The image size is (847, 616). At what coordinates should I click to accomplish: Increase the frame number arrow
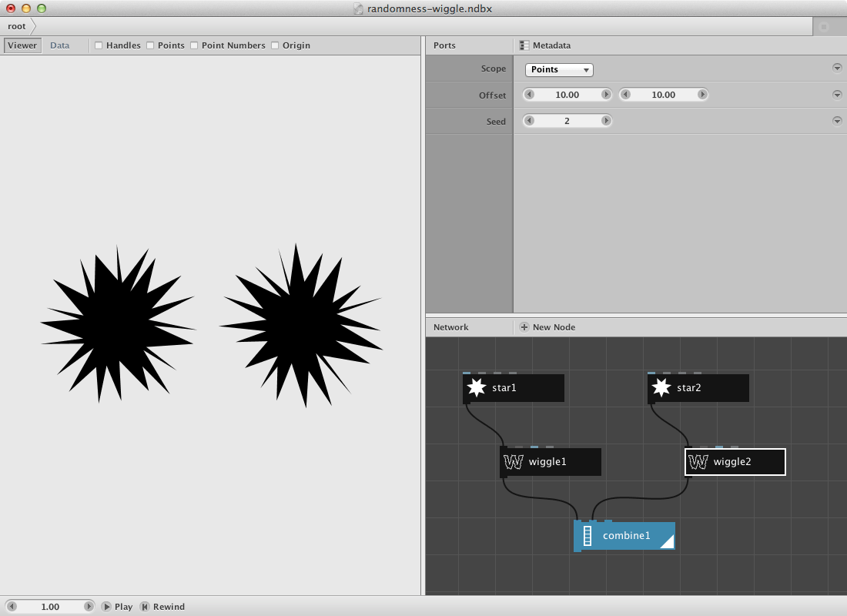pos(89,606)
